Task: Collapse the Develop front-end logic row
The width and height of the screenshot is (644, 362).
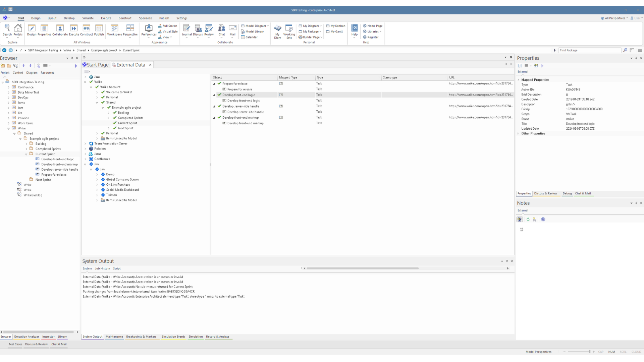Action: pyautogui.click(x=214, y=95)
